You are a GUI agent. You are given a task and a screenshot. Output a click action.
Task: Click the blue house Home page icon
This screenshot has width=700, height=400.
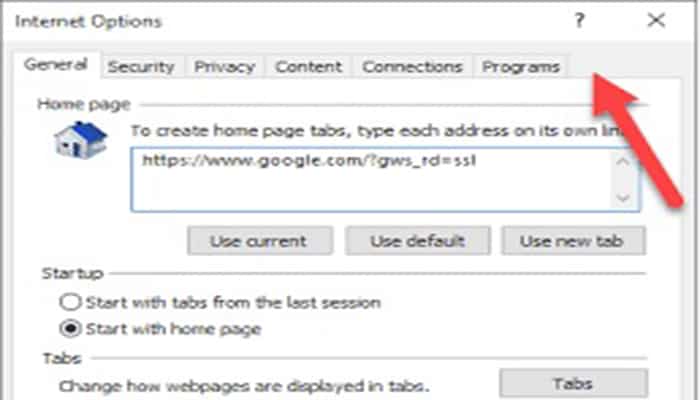[79, 140]
